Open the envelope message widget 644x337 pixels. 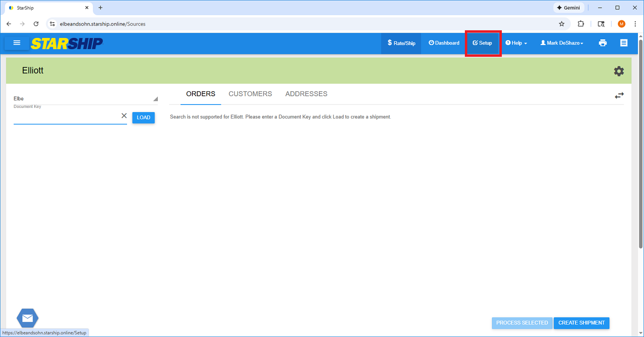[x=27, y=318]
